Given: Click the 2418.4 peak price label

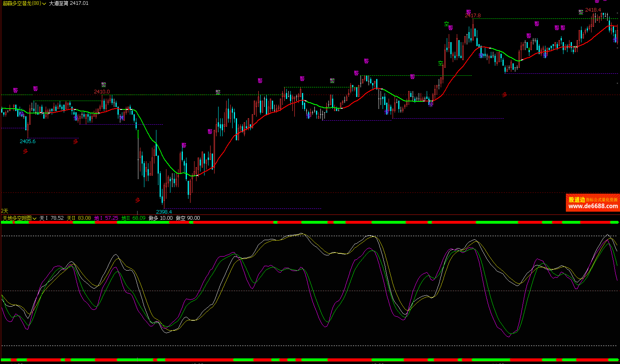Looking at the screenshot, I should click(593, 10).
